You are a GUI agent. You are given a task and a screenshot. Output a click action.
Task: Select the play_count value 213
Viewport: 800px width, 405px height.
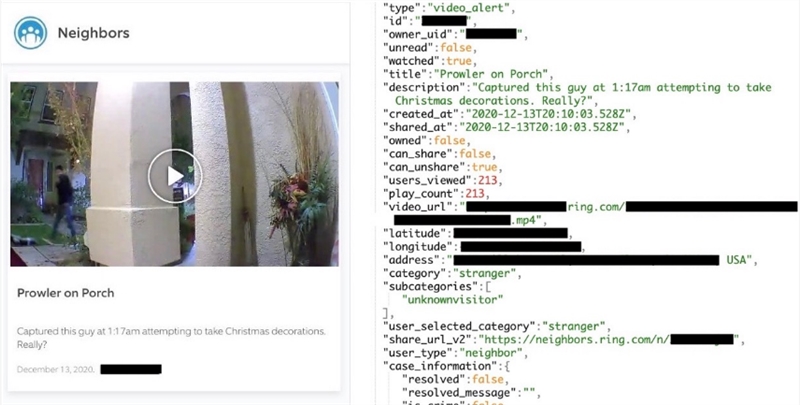click(x=468, y=193)
